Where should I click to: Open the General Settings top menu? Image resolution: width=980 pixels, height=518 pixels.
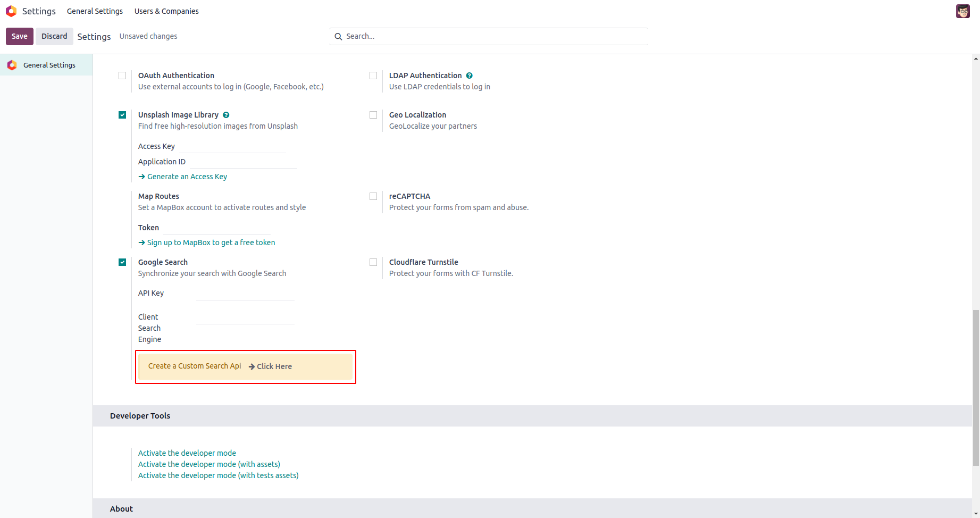click(95, 11)
